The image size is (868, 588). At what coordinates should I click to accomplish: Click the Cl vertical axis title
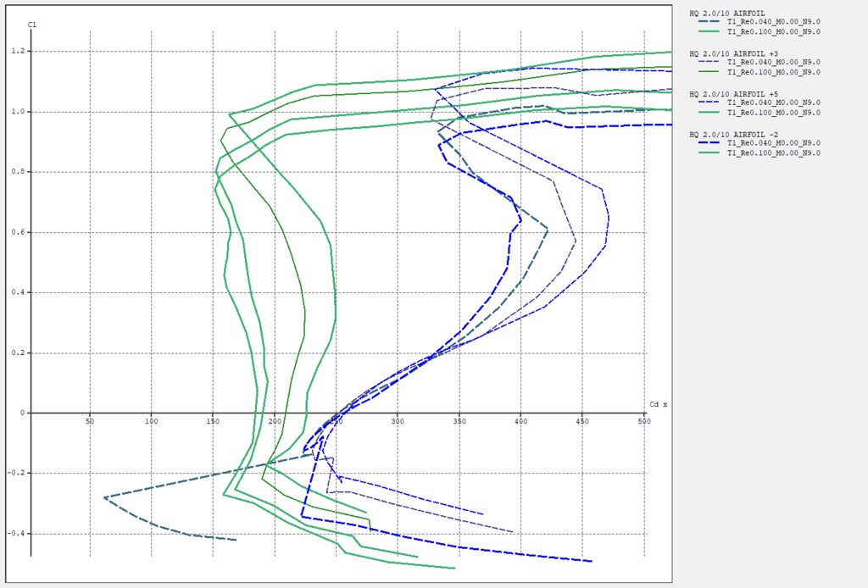[x=31, y=25]
